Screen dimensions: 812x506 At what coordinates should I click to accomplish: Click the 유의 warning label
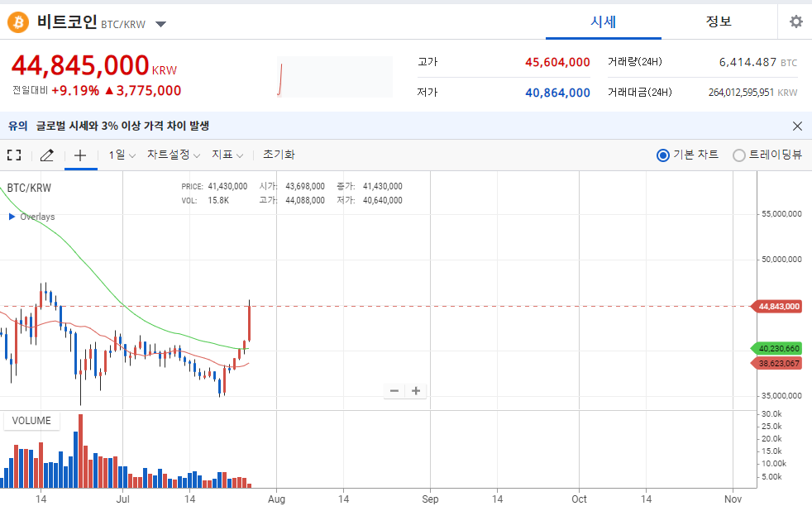pyautogui.click(x=17, y=126)
